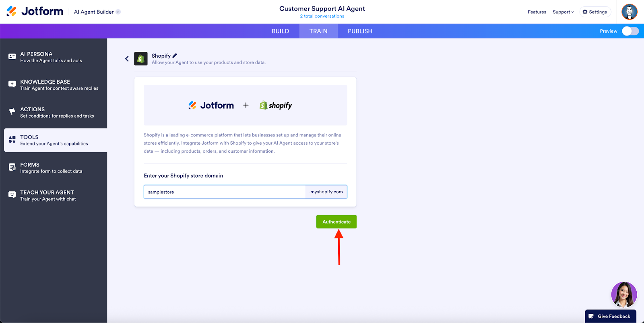Click the Forms sidebar icon

coord(12,167)
